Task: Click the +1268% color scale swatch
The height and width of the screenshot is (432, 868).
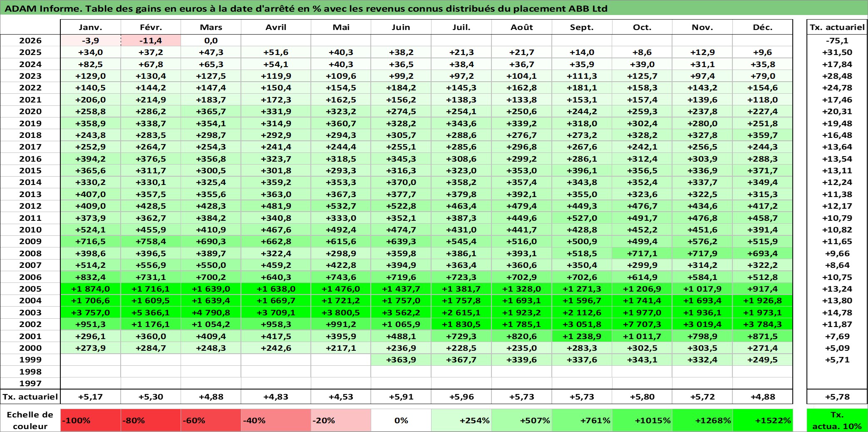Action: (x=702, y=420)
